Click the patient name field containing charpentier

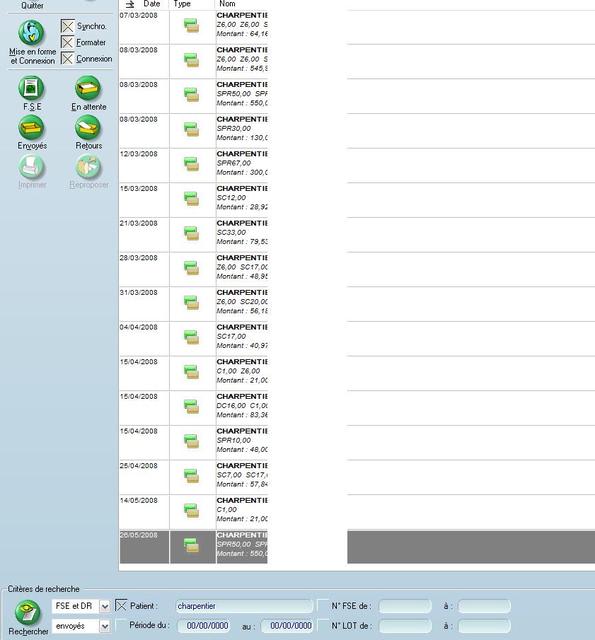click(244, 606)
